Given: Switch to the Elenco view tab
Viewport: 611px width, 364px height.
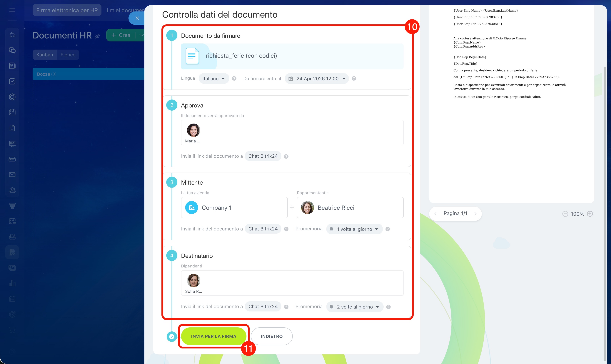Looking at the screenshot, I should tap(68, 55).
